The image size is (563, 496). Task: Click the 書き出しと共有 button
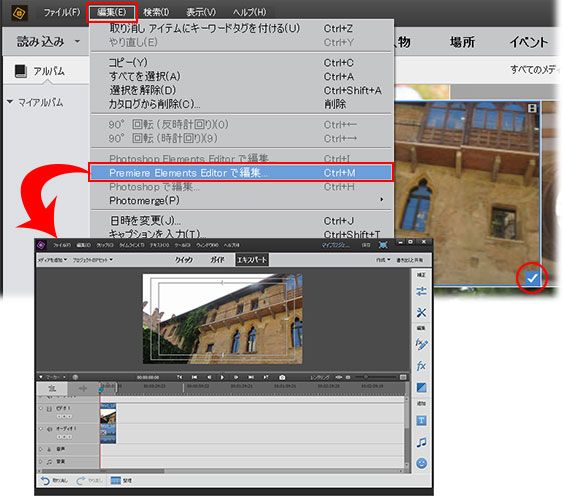point(410,260)
